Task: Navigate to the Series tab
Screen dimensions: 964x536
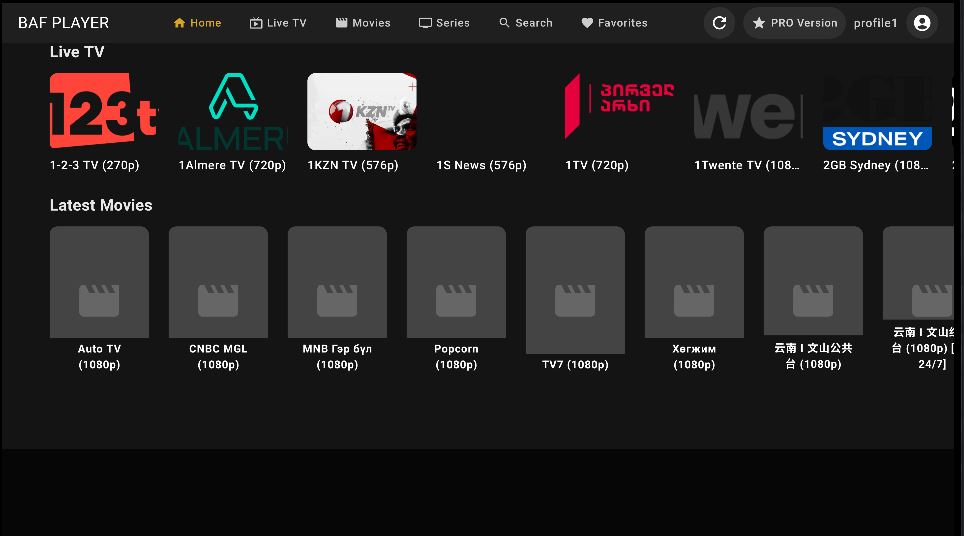Action: pos(444,23)
